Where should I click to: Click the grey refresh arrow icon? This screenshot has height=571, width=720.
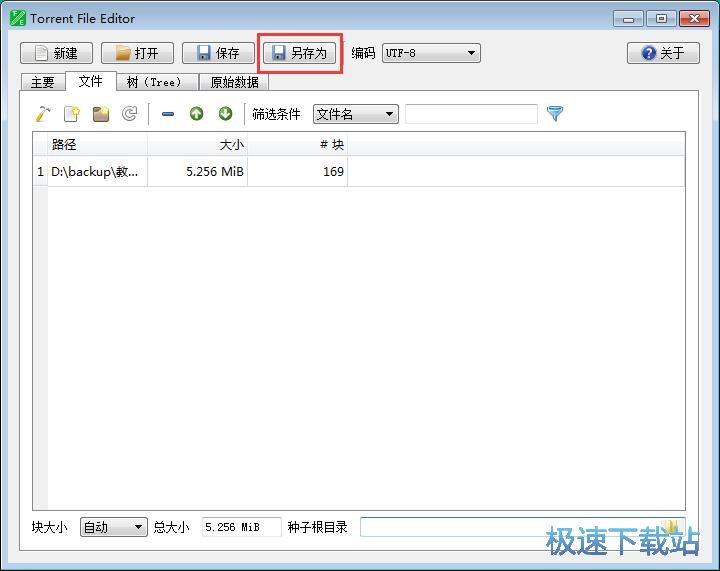[x=129, y=114]
